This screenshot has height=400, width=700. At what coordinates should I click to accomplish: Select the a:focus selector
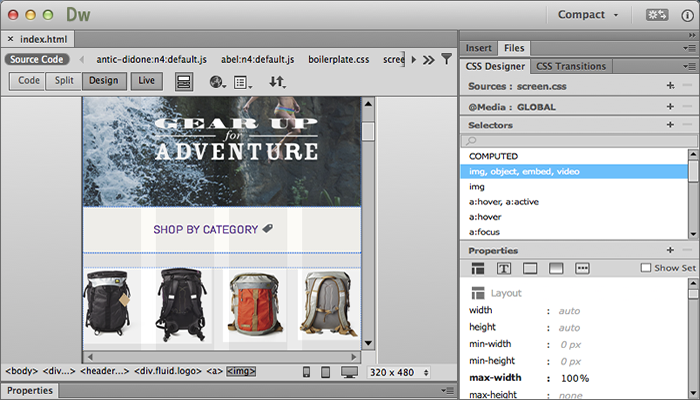pyautogui.click(x=484, y=232)
